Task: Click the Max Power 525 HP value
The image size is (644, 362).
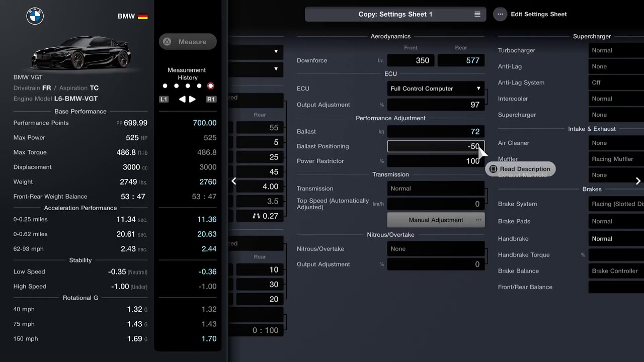Action: point(136,137)
